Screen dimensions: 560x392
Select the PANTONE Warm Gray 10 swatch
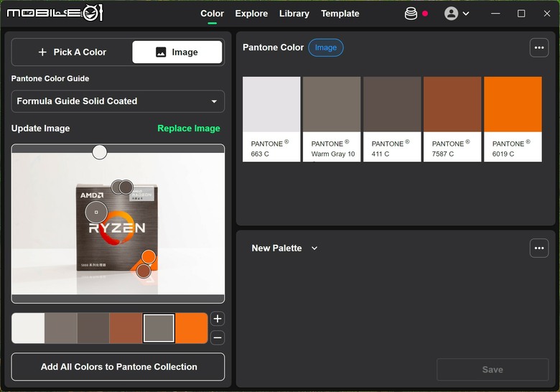(x=332, y=119)
